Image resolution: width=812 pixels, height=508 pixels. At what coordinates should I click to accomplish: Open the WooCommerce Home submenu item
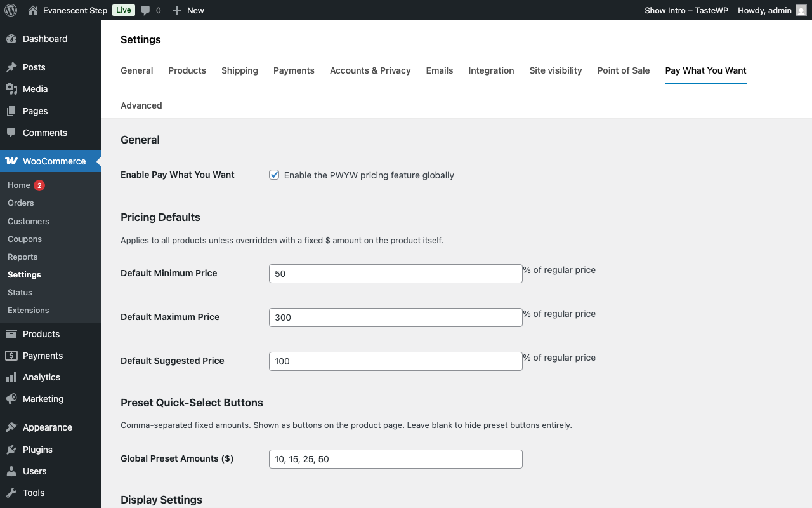[19, 185]
